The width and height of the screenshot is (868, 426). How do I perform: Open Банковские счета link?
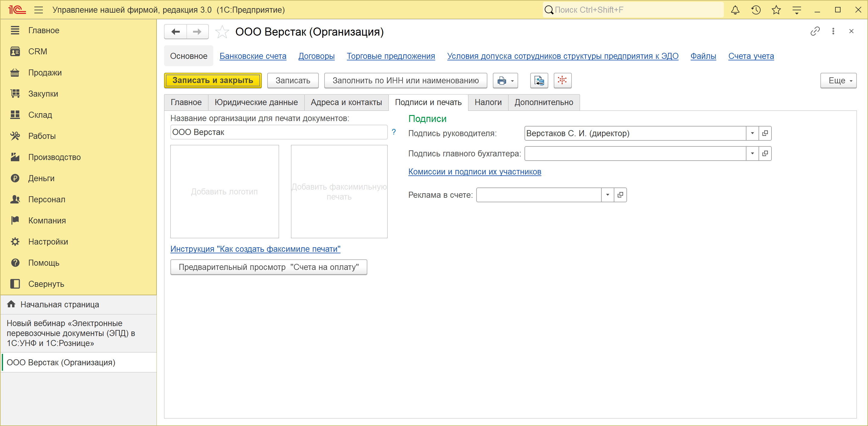[253, 56]
